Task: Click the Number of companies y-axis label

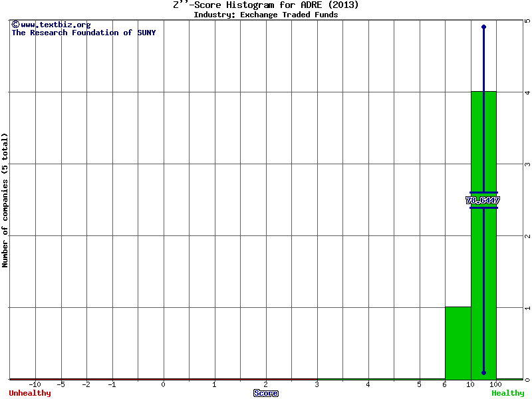Action: 5,200
